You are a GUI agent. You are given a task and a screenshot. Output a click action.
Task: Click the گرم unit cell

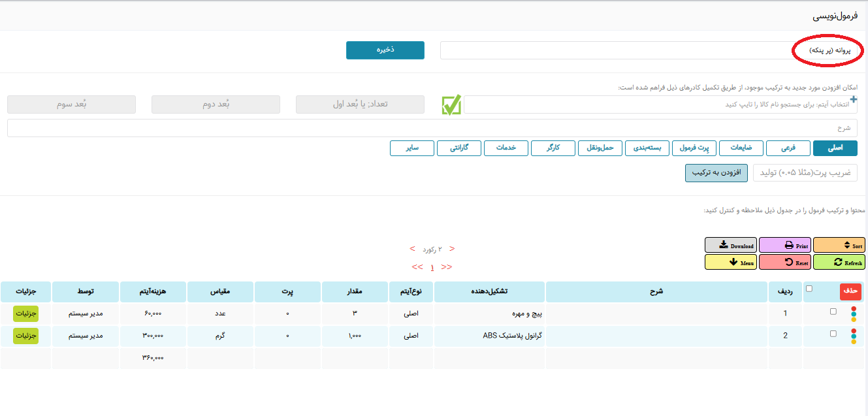[219, 336]
